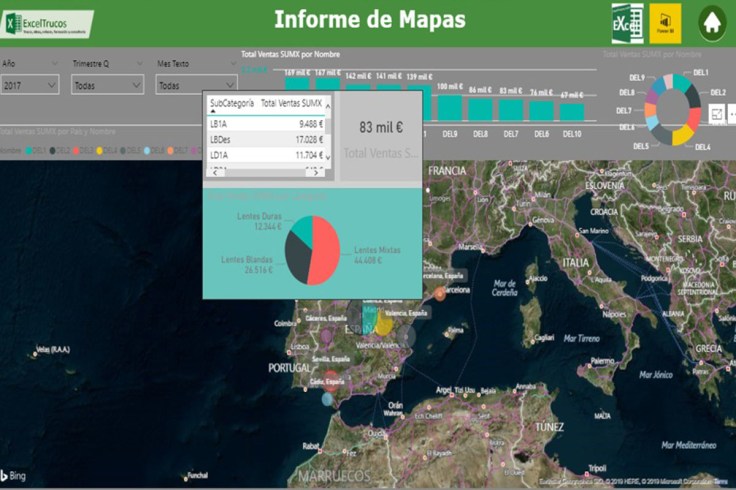The image size is (736, 490).
Task: Open the Mes Texto Todas dropdown
Action: (196, 85)
